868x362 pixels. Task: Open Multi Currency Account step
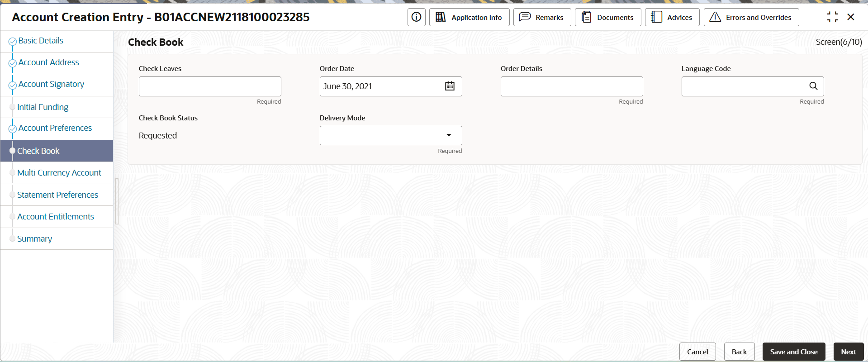coord(57,173)
